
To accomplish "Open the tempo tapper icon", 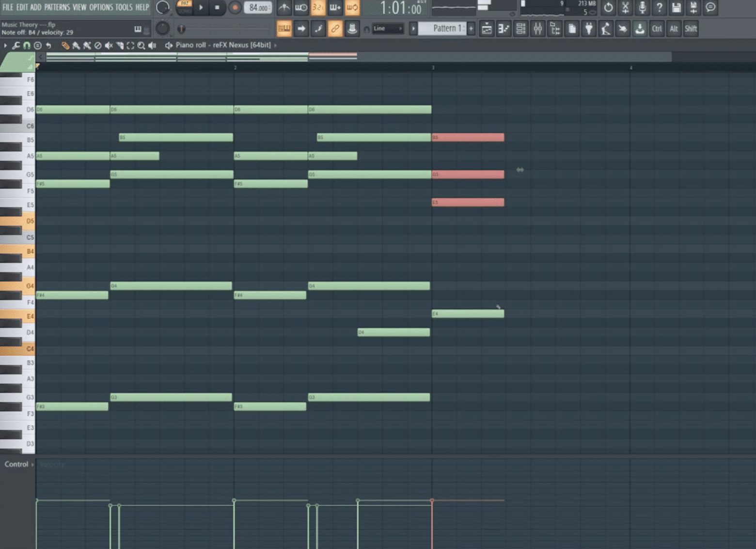I will 606,29.
